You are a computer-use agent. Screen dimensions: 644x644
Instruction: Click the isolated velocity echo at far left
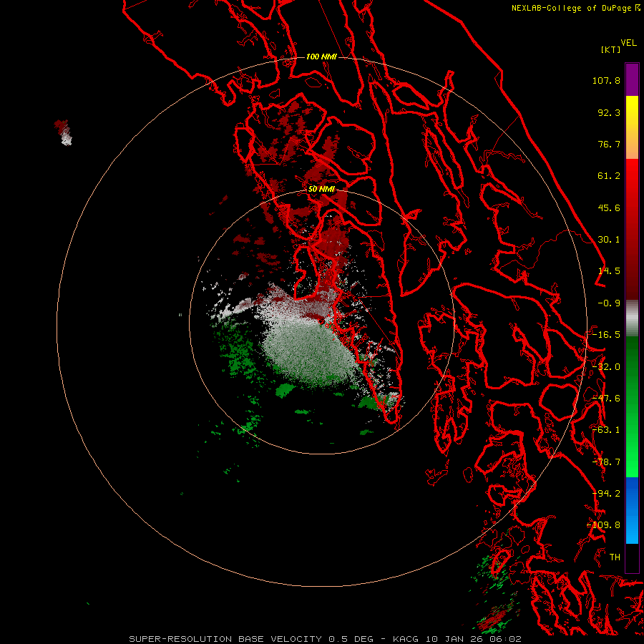tap(63, 132)
